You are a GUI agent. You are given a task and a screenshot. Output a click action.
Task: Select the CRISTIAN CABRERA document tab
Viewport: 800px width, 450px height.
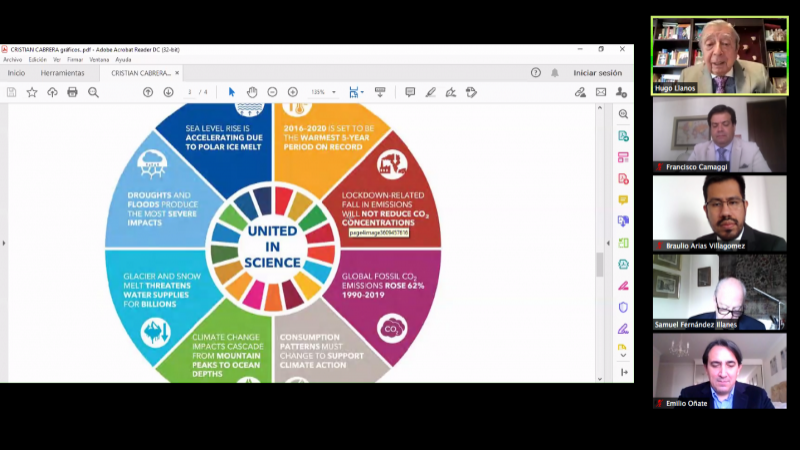(141, 73)
